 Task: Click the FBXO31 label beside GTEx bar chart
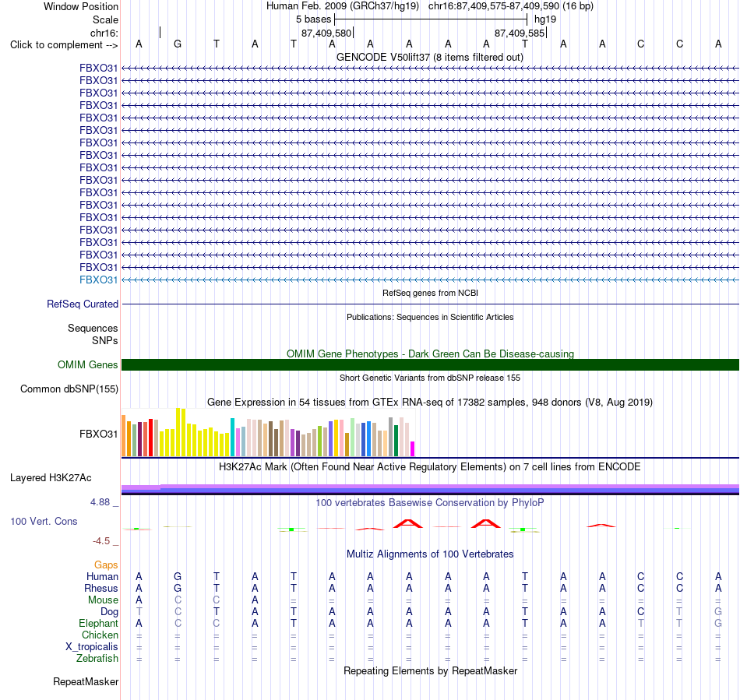point(98,434)
